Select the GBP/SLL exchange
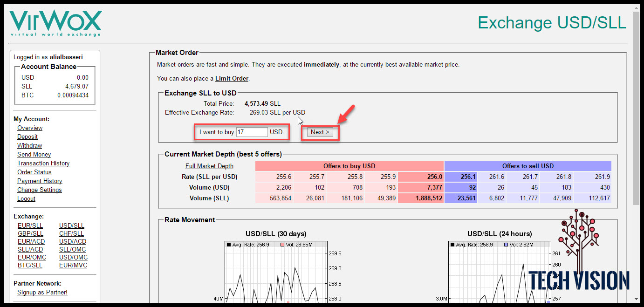This screenshot has height=307, width=644. coord(30,233)
